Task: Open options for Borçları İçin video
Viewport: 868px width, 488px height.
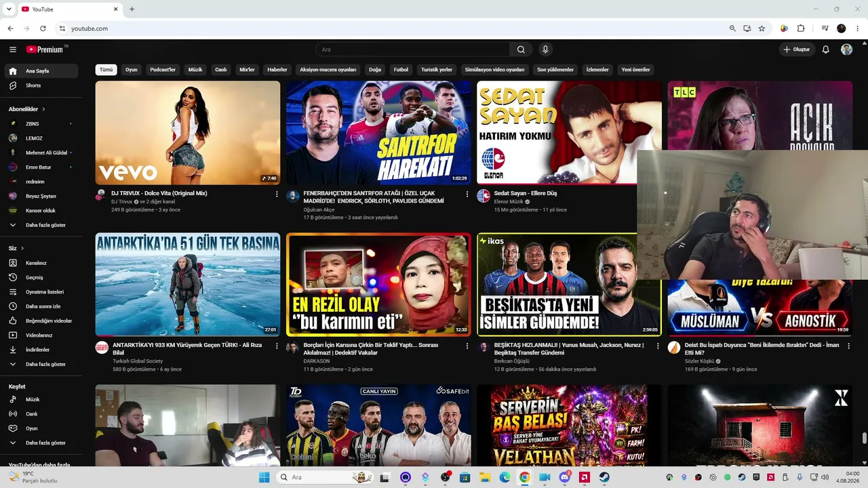Action: (x=467, y=346)
